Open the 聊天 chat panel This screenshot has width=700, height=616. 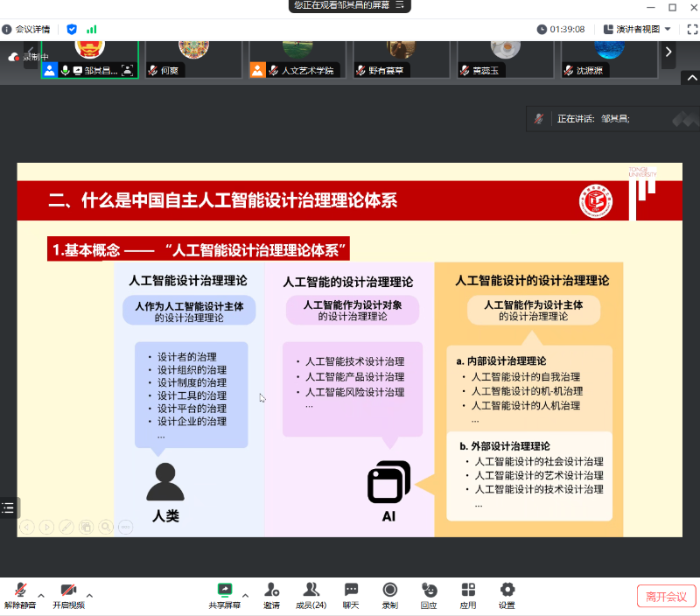351,590
